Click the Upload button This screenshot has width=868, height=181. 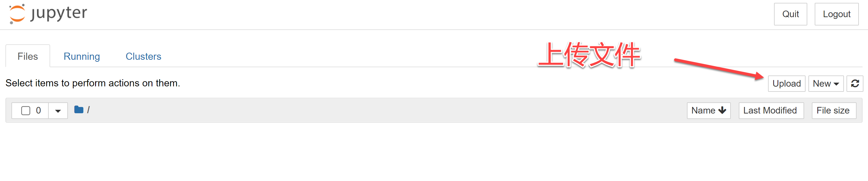786,83
